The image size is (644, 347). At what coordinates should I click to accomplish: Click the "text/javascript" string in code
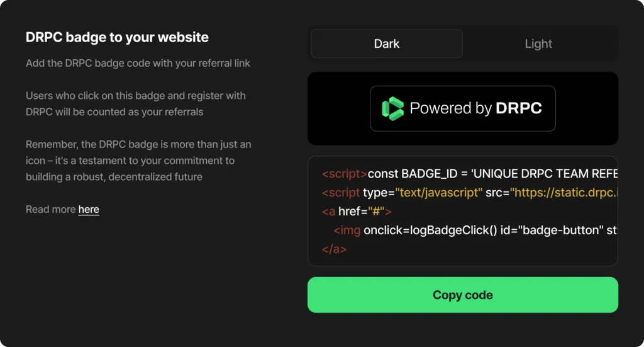438,193
